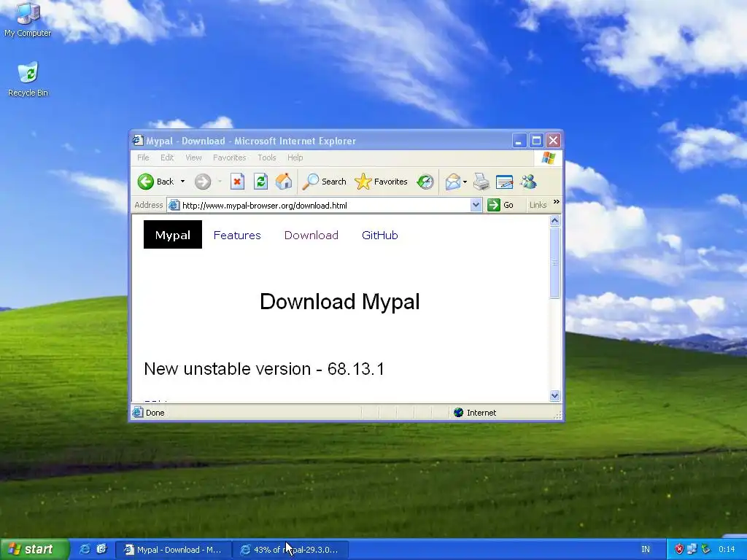Image resolution: width=747 pixels, height=560 pixels.
Task: Expand the Links toolbar chevron
Action: coord(556,203)
